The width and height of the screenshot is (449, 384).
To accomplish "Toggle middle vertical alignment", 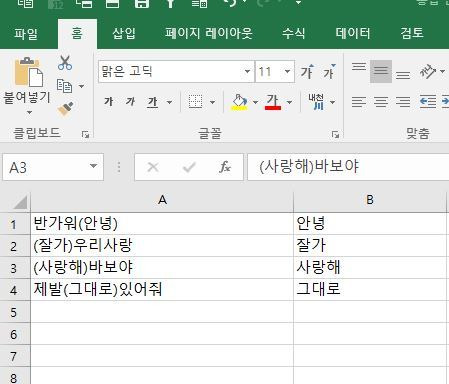I will (x=381, y=71).
